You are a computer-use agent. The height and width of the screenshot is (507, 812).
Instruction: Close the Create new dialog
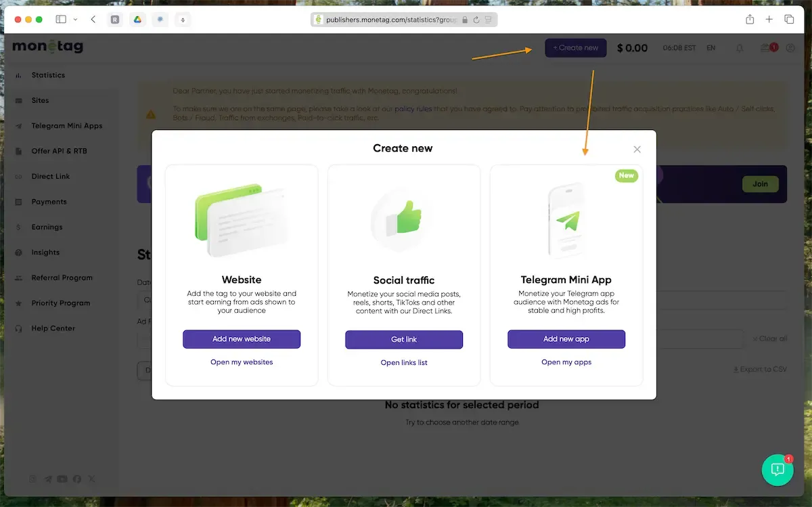tap(637, 149)
